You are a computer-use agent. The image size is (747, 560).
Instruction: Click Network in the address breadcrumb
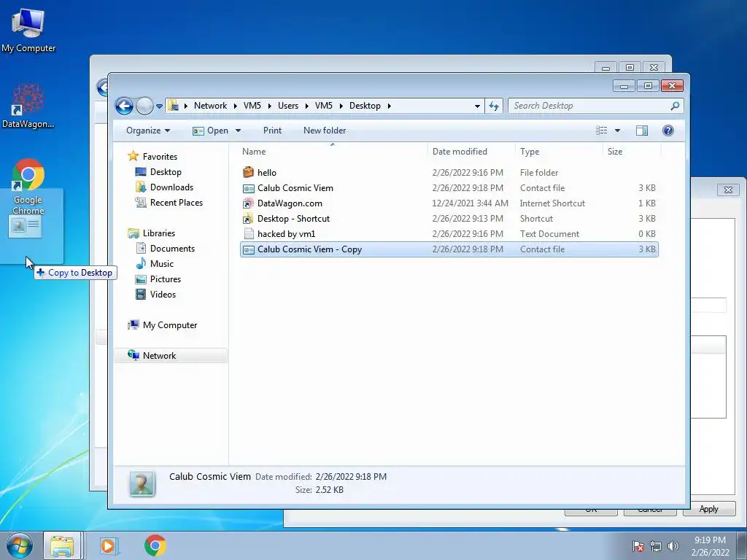tap(210, 106)
